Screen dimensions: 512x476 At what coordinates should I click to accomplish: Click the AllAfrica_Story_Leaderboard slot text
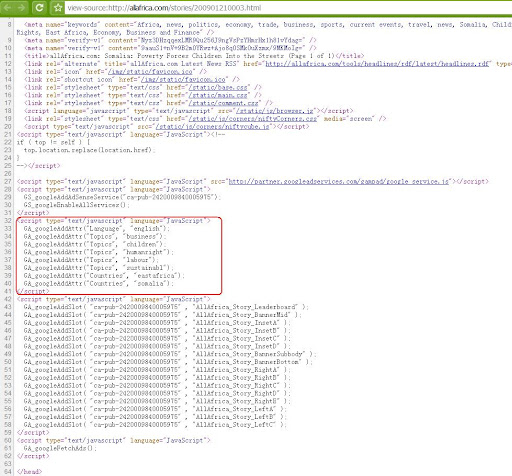(245, 307)
